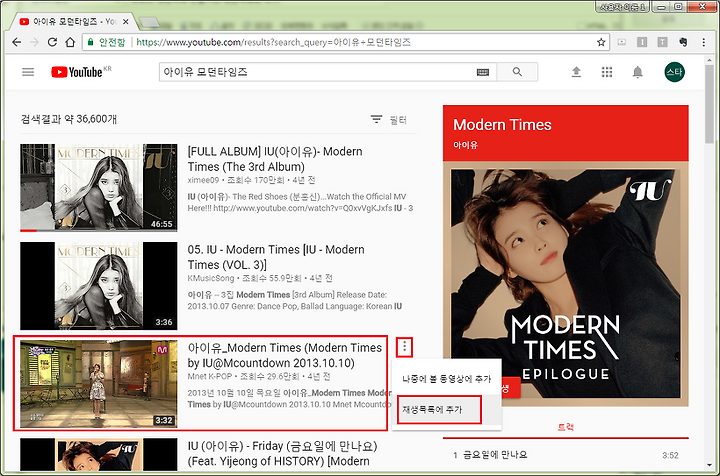
Task: Visit the Mnet K-POP channel
Action: 209,376
